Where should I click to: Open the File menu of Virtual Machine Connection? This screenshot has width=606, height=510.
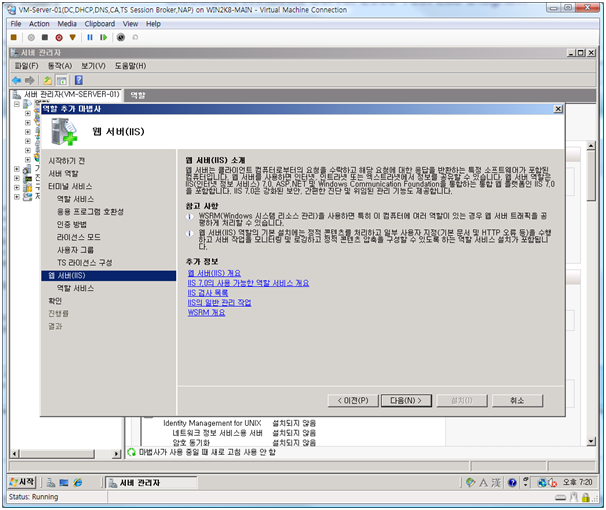pyautogui.click(x=16, y=24)
